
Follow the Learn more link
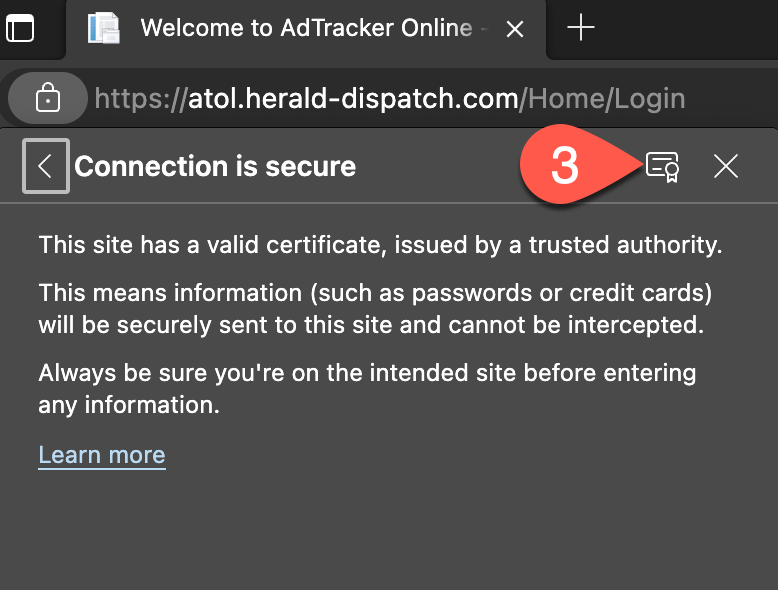coord(102,455)
